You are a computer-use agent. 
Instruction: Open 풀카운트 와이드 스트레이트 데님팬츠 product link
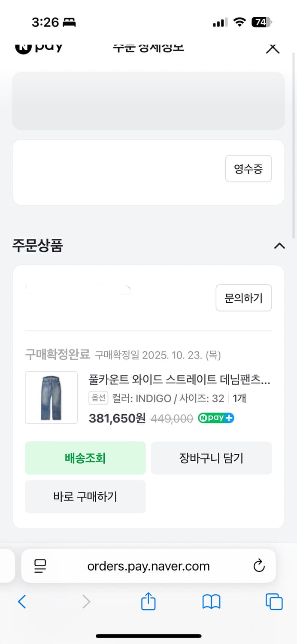[179, 380]
